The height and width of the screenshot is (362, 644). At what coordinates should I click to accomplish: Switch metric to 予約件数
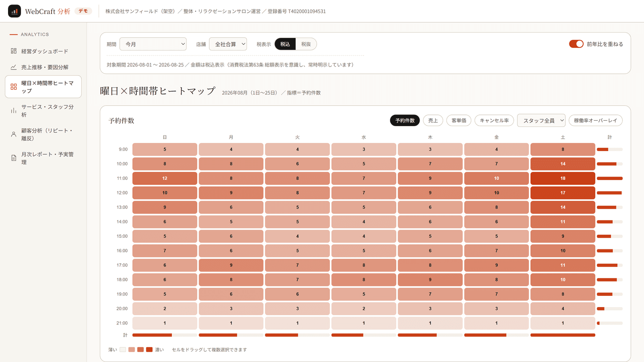coord(405,120)
